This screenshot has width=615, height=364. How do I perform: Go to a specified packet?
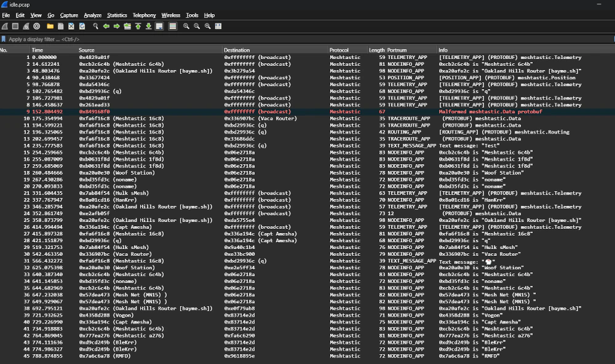tap(127, 26)
